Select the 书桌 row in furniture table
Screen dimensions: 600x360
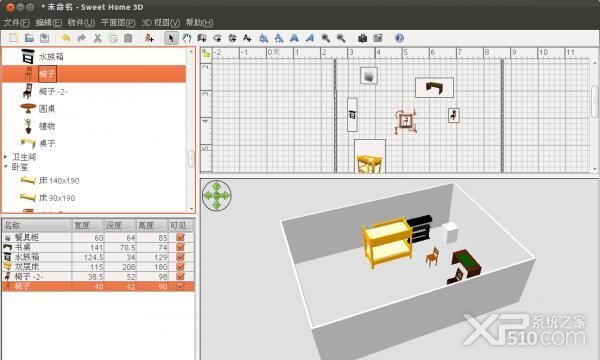98,247
